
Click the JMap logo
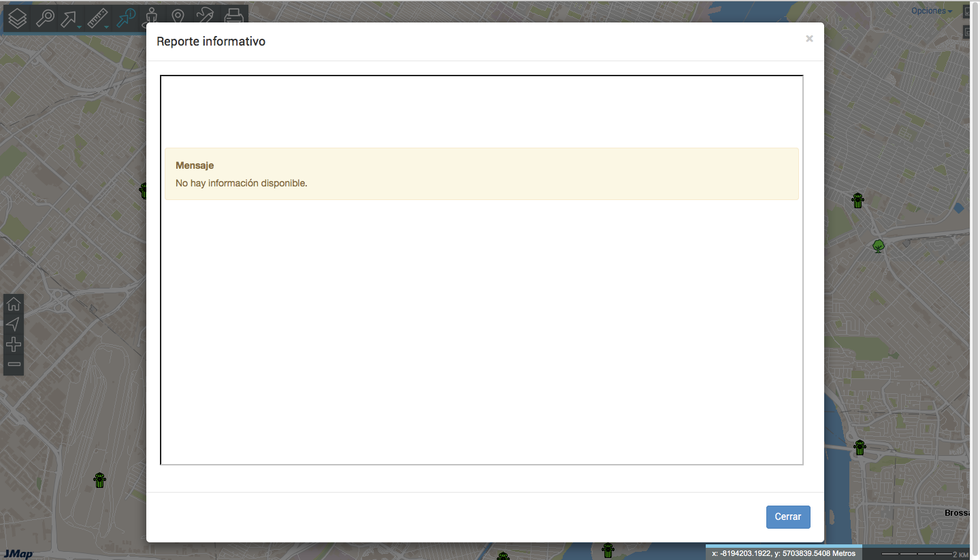16,554
